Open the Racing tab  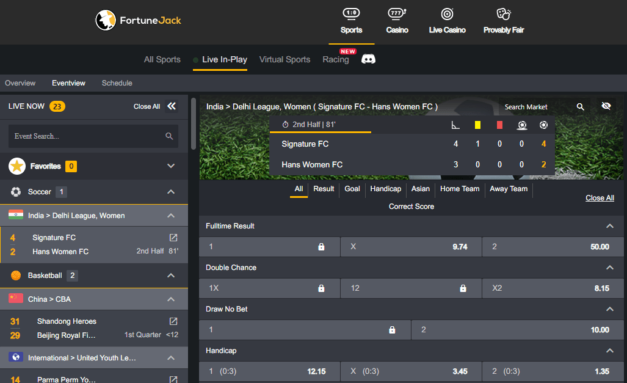335,60
